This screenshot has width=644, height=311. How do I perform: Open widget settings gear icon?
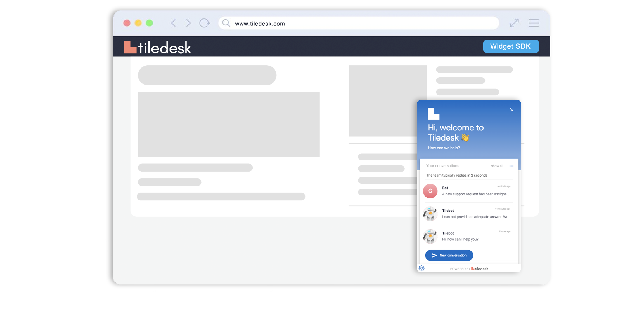coord(422,268)
